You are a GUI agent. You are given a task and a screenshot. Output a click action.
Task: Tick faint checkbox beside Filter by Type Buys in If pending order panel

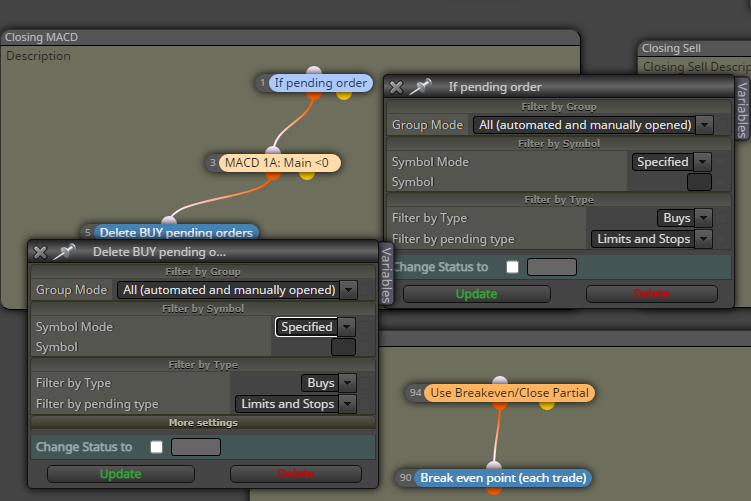tap(721, 218)
